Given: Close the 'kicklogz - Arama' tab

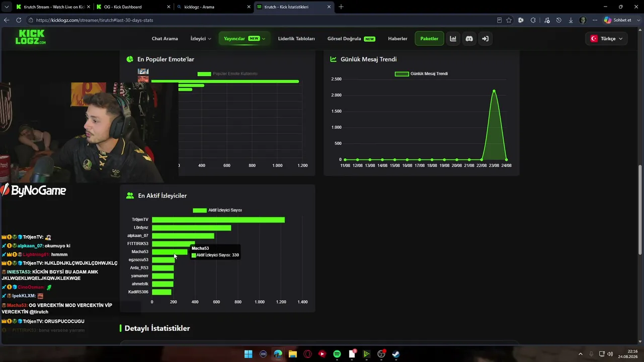Looking at the screenshot, I should pos(249,7).
